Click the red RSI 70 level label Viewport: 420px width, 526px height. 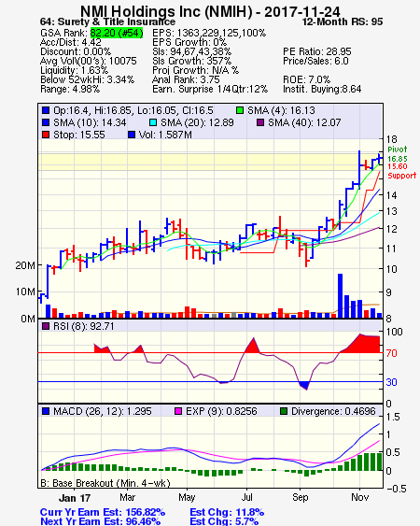point(391,353)
